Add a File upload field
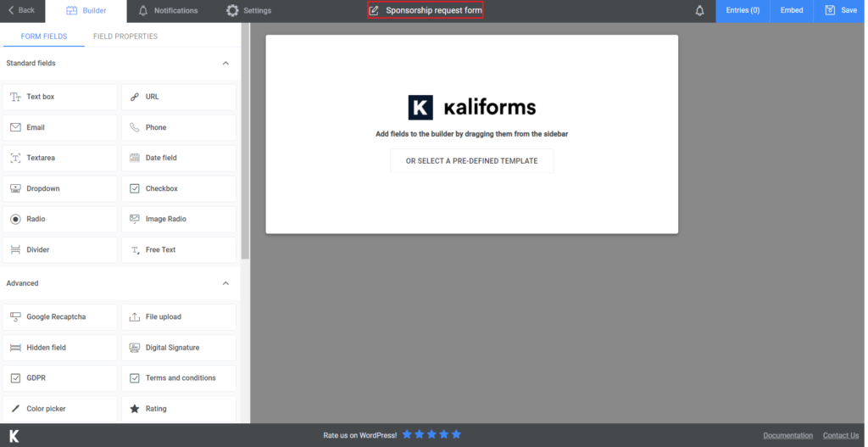This screenshot has height=447, width=868. pyautogui.click(x=179, y=317)
